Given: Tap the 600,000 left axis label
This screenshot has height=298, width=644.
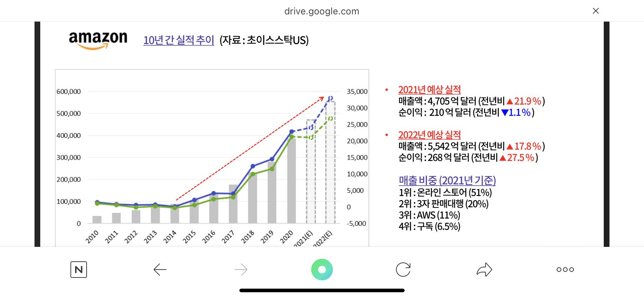Looking at the screenshot, I should click(69, 91).
